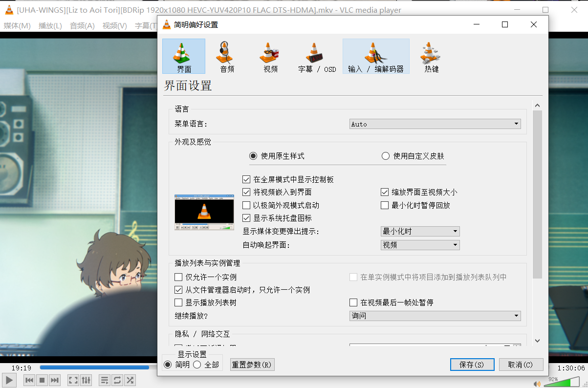Click the Previous media button
This screenshot has height=388, width=588.
pos(29,380)
